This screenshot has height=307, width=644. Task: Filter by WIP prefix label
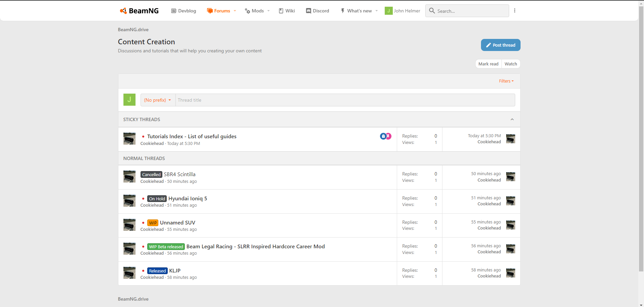point(153,223)
